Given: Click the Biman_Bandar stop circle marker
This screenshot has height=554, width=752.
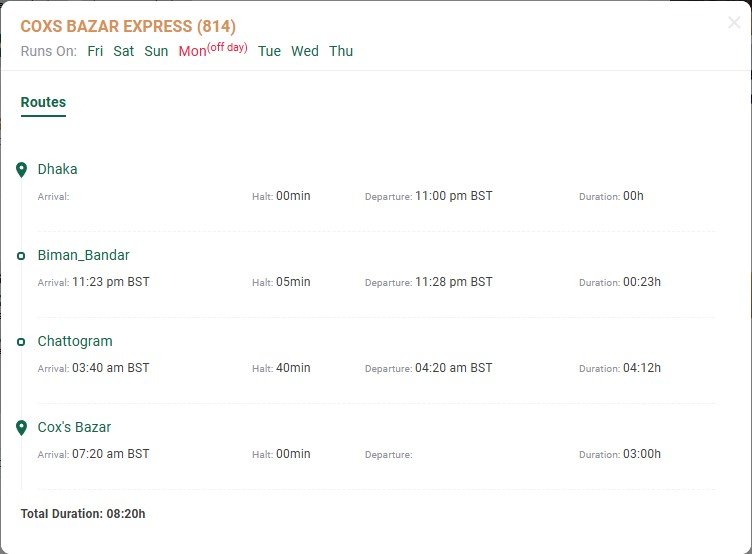Looking at the screenshot, I should click(x=21, y=256).
